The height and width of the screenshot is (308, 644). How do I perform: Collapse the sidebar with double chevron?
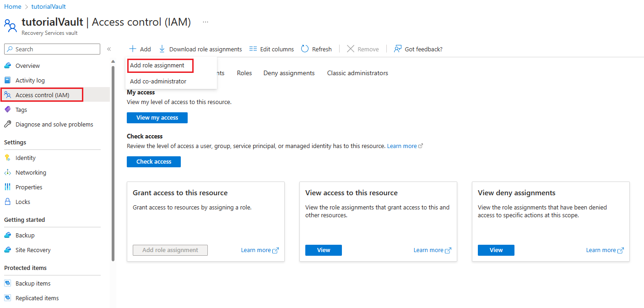[x=109, y=49]
